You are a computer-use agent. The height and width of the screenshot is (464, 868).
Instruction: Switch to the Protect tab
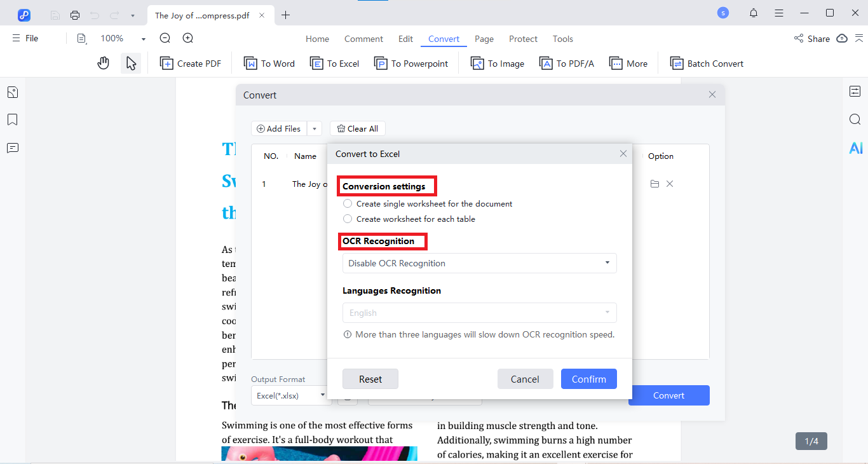coord(523,39)
